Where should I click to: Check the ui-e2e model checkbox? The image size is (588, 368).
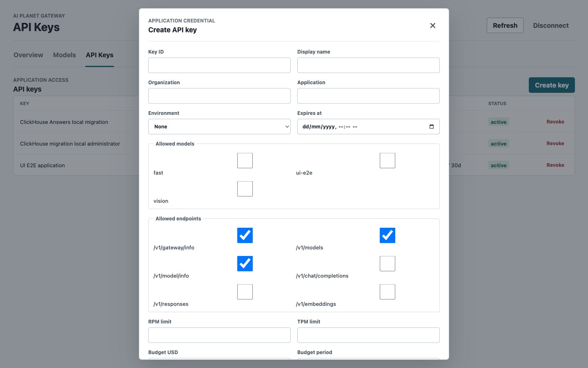tap(388, 161)
